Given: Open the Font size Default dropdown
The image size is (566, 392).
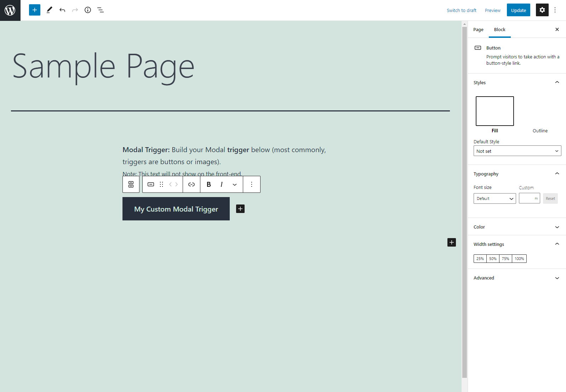Looking at the screenshot, I should (x=494, y=198).
